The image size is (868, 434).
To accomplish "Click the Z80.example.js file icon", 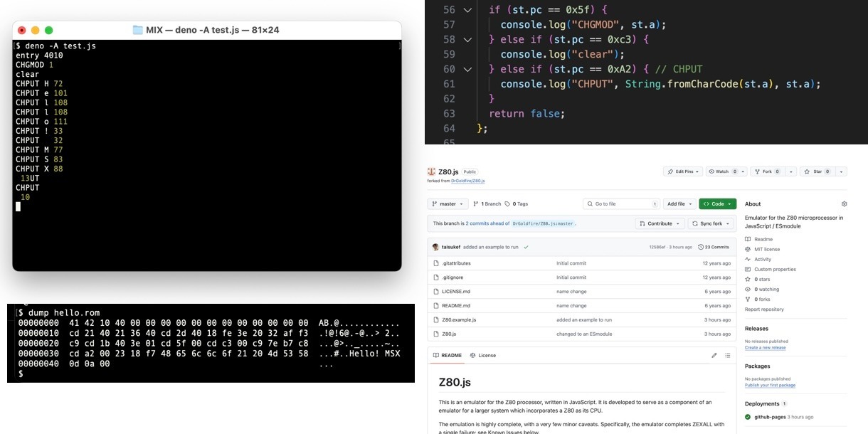I will 435,320.
